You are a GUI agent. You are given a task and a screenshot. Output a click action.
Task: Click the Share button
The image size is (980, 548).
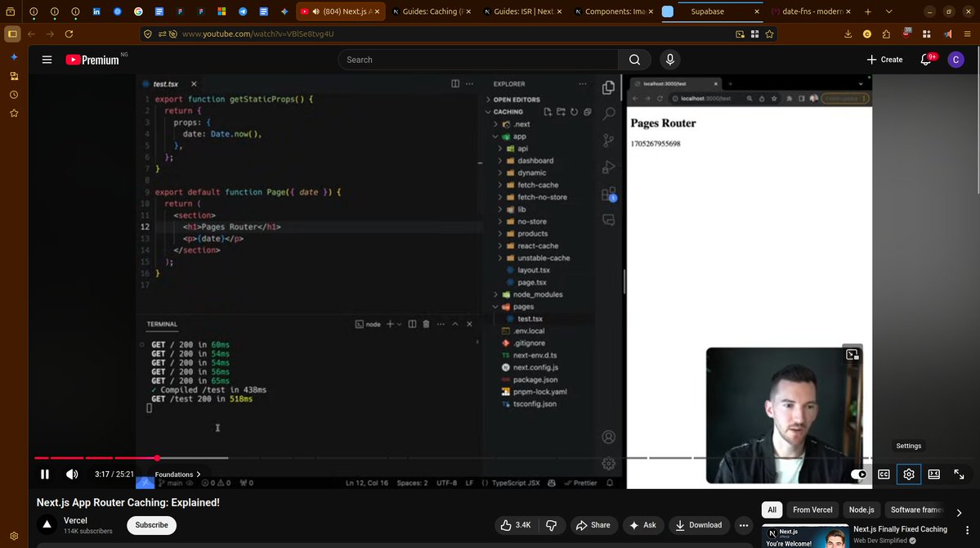point(593,525)
